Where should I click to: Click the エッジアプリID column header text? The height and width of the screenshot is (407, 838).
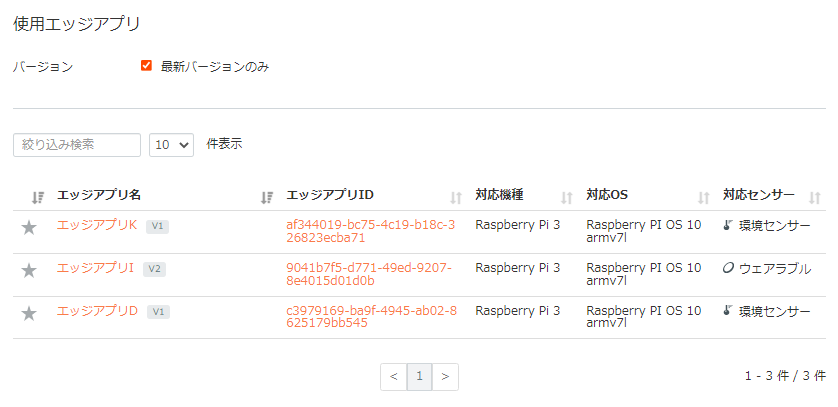(x=330, y=195)
